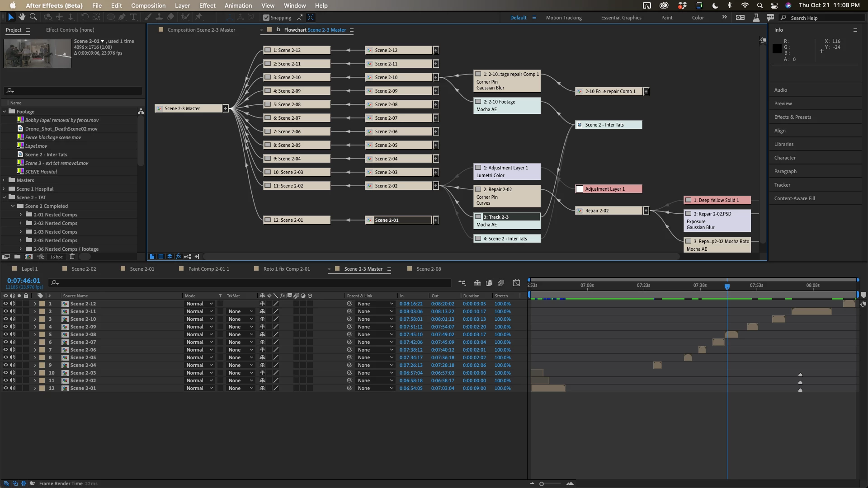
Task: Switch to the Scene 2-08 timeline tab
Action: point(428,269)
